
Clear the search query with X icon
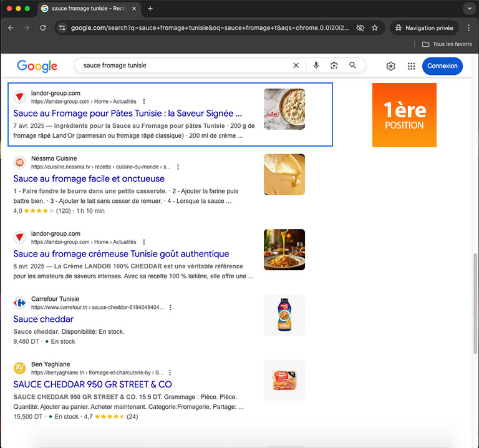[x=296, y=66]
